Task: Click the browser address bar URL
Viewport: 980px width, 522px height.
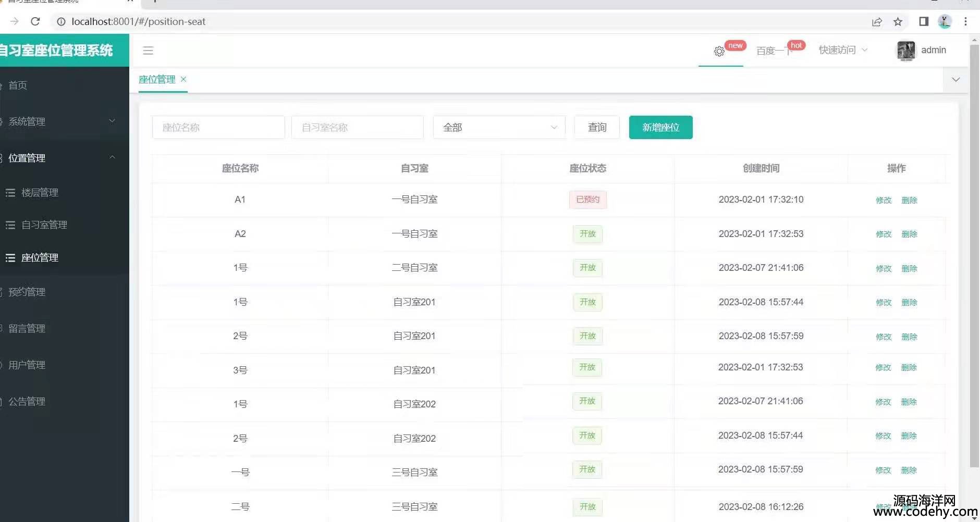Action: click(x=139, y=21)
